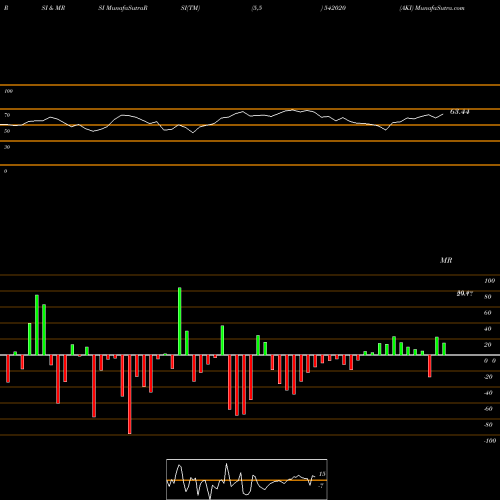Click the tallest green bar in MR histogram
Screen dimensions: 500x500
180,321
